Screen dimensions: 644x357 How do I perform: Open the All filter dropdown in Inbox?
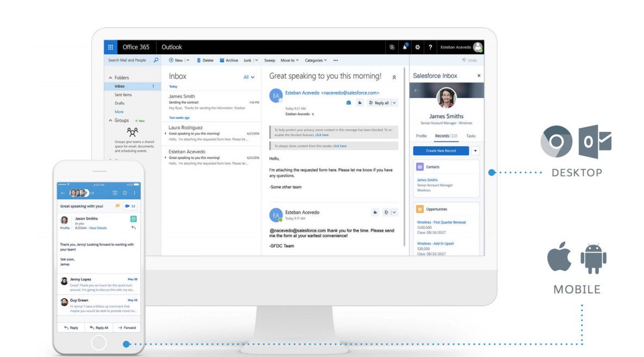[249, 77]
